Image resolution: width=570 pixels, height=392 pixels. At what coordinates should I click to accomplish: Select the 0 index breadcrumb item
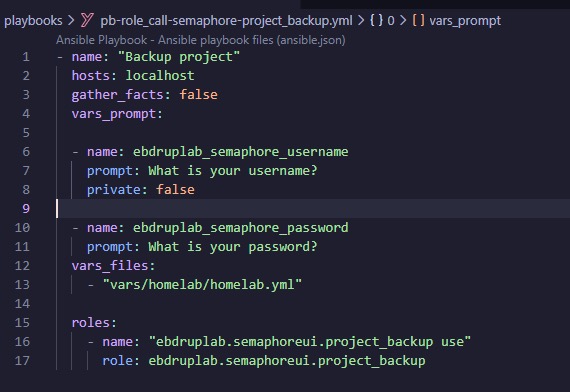391,21
